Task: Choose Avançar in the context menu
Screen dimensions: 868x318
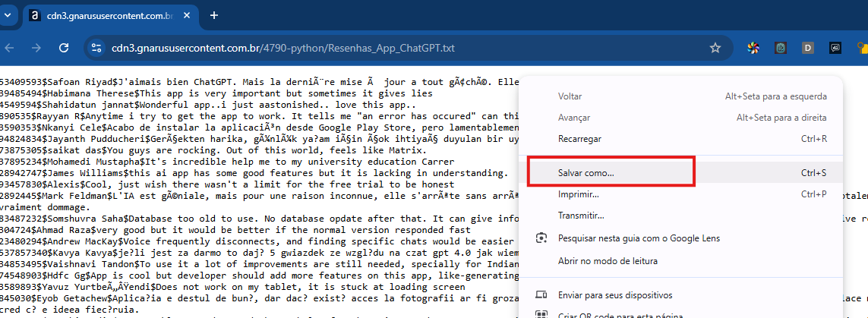Action: pyautogui.click(x=681, y=118)
